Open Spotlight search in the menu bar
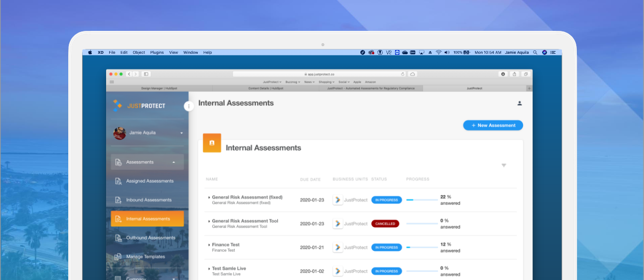Viewport: 644px width, 280px height. pos(535,53)
